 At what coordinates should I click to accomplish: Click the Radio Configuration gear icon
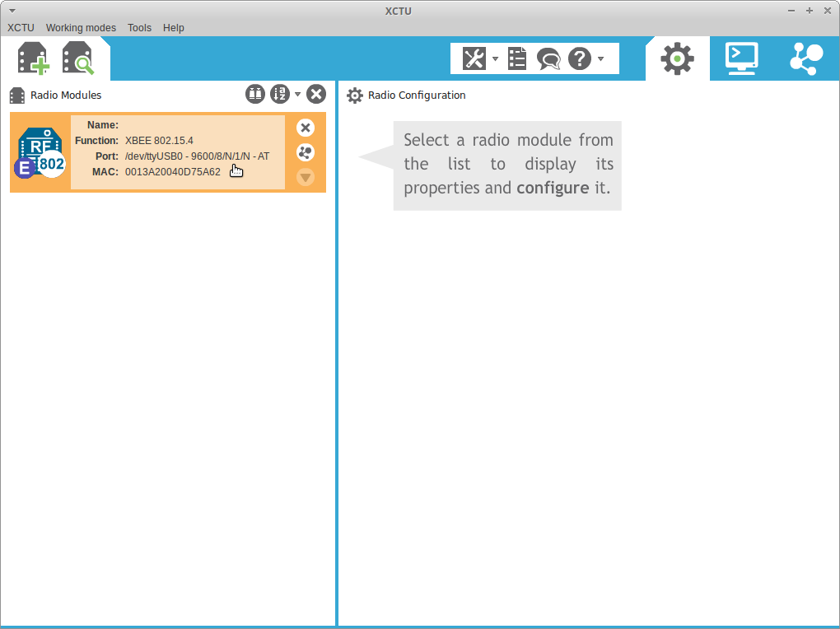tap(355, 96)
